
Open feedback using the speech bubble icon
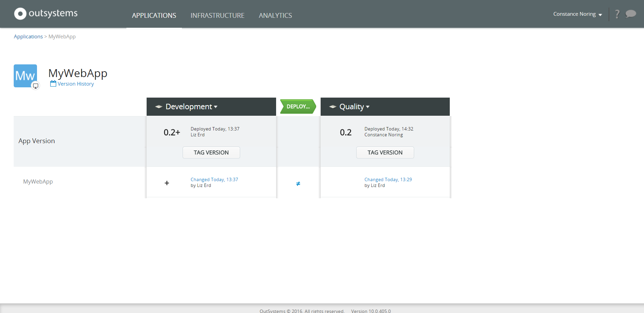coord(631,14)
